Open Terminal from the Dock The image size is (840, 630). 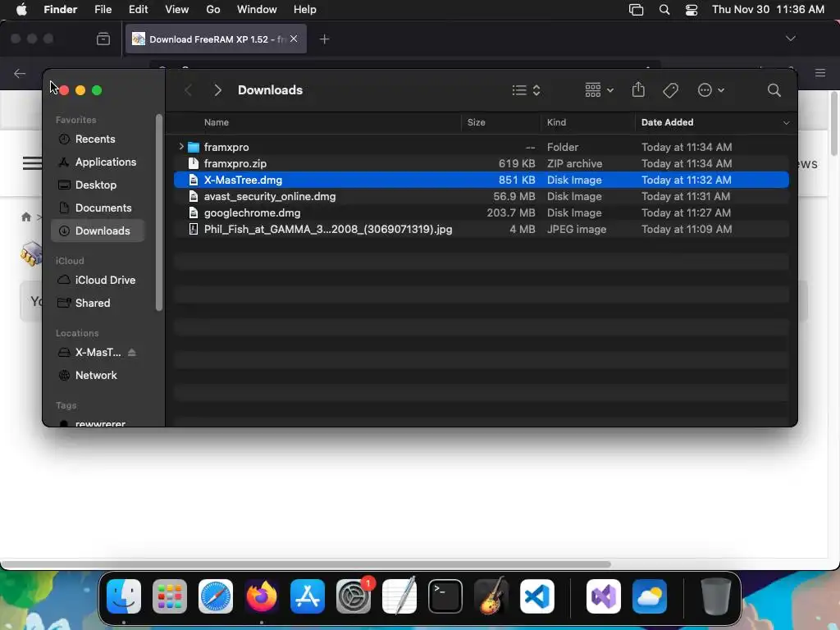point(445,596)
